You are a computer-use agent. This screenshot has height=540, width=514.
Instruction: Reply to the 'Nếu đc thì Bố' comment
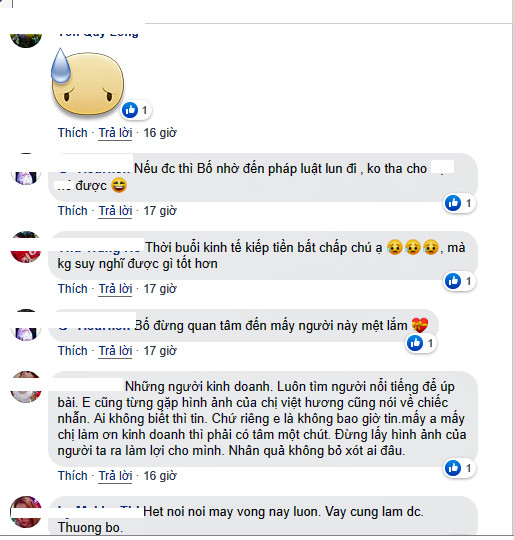click(x=115, y=210)
